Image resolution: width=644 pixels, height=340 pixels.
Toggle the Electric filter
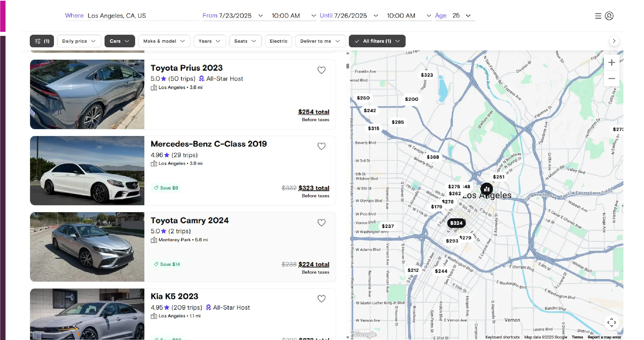278,41
